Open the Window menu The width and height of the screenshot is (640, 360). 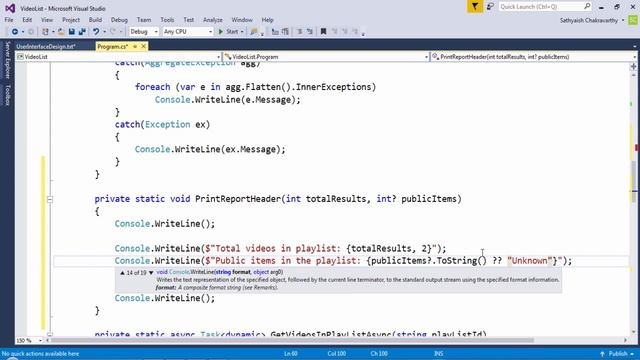click(242, 20)
